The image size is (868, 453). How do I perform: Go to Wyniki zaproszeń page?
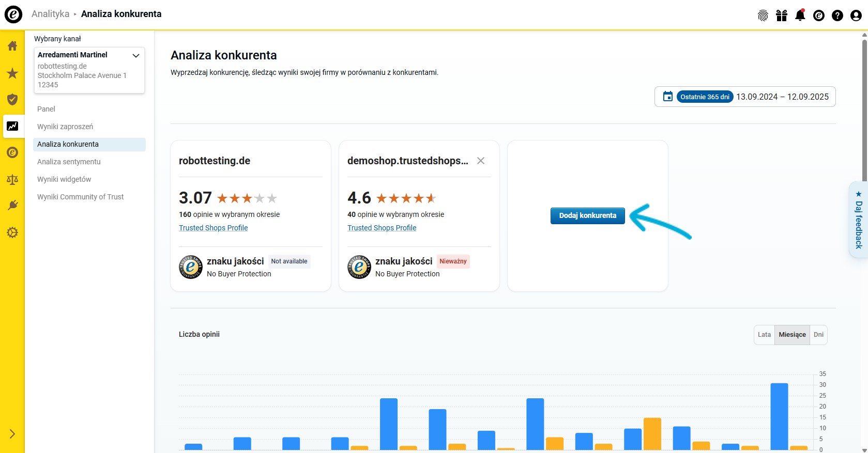[x=65, y=127]
